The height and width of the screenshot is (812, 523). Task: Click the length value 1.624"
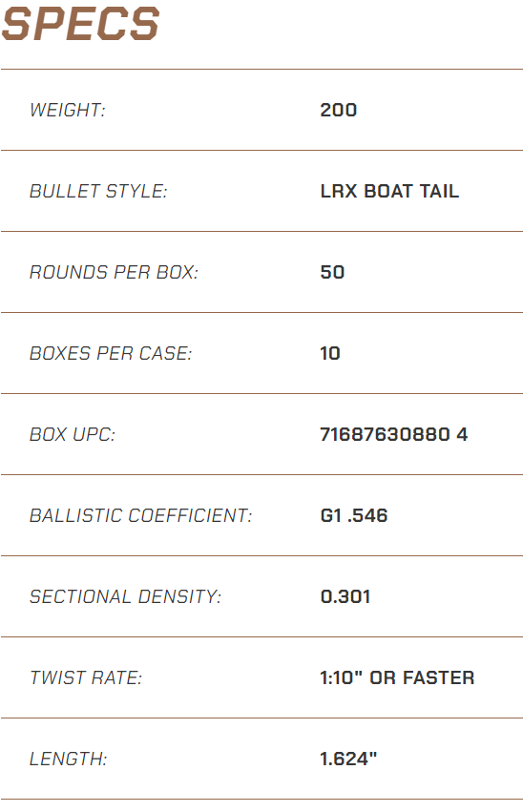tap(348, 760)
